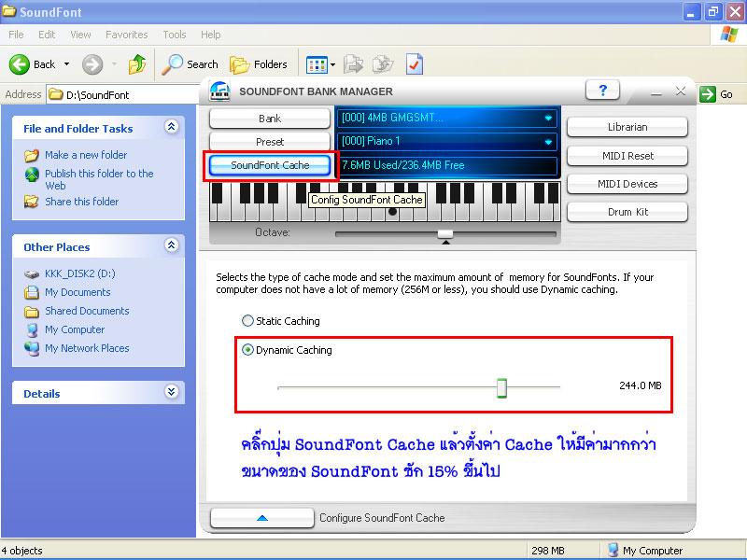Open the Piano 1 preset dropdown
The height and width of the screenshot is (560, 747).
[548, 142]
